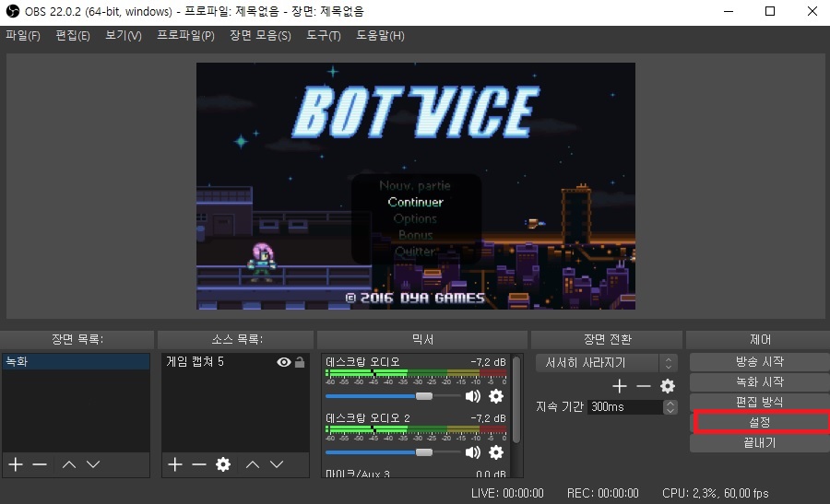Click the 믹서 panel header
The width and height of the screenshot is (830, 504).
point(422,339)
